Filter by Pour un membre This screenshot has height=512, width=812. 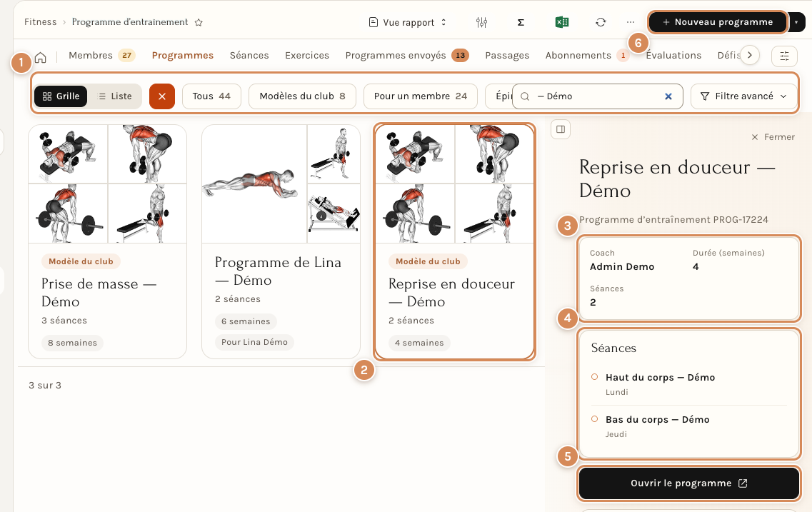[421, 96]
